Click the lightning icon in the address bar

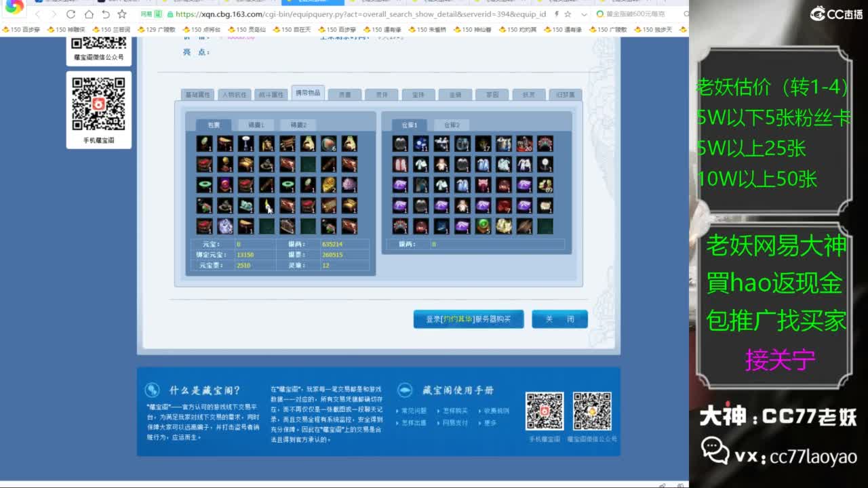[557, 14]
